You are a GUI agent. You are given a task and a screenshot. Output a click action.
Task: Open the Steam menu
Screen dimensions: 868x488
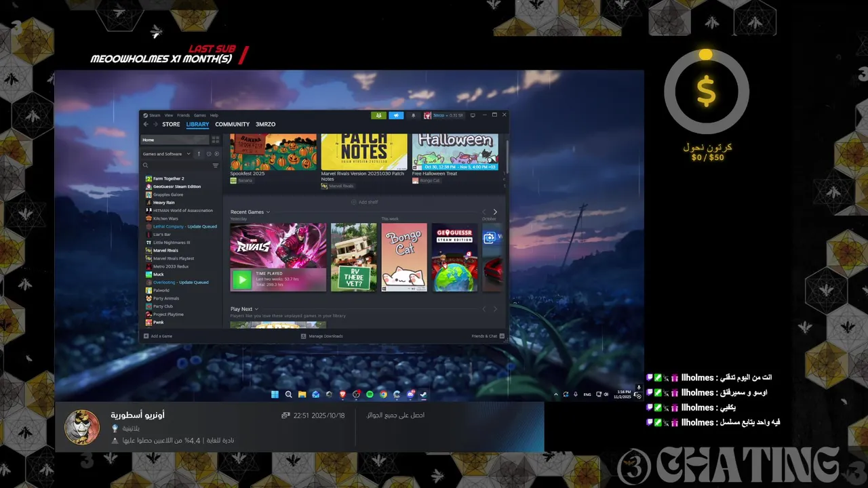[x=155, y=115]
